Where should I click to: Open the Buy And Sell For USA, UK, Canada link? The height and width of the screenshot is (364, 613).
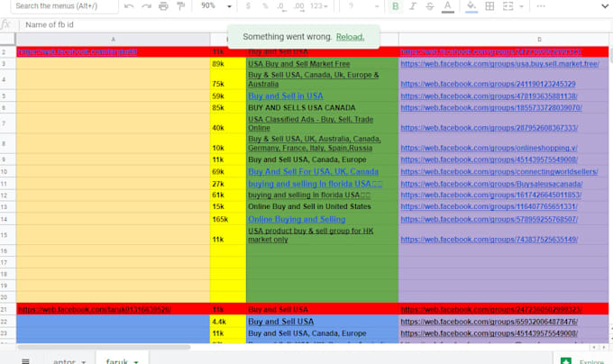click(x=313, y=171)
